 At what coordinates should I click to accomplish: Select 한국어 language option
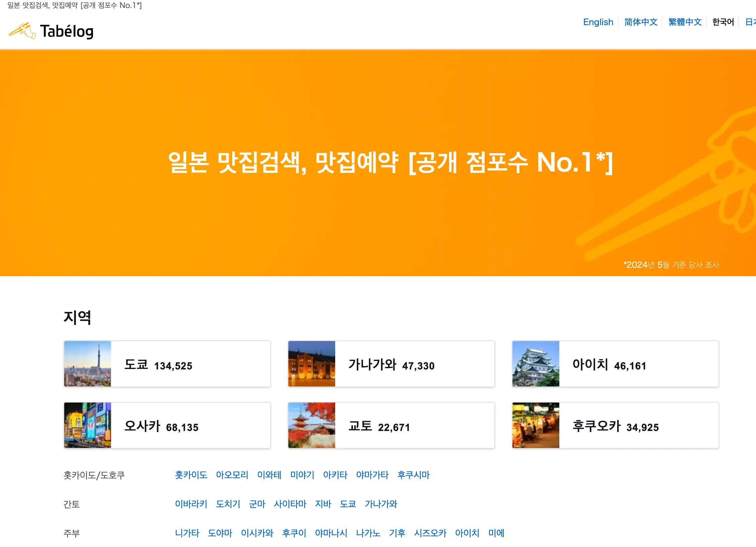coord(723,22)
